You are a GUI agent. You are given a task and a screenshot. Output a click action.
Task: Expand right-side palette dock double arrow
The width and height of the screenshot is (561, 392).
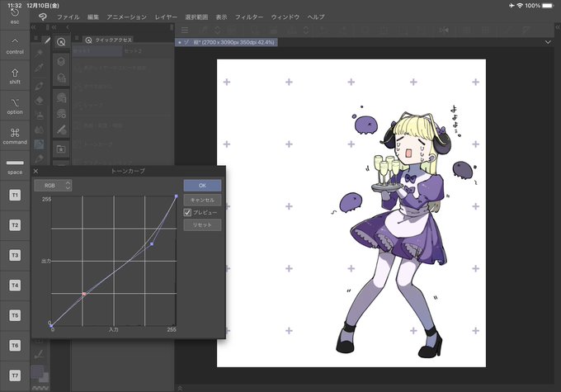(558, 27)
